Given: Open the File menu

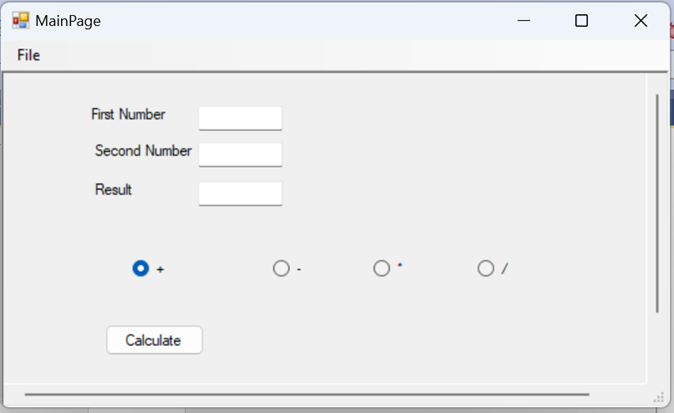Looking at the screenshot, I should pyautogui.click(x=28, y=55).
